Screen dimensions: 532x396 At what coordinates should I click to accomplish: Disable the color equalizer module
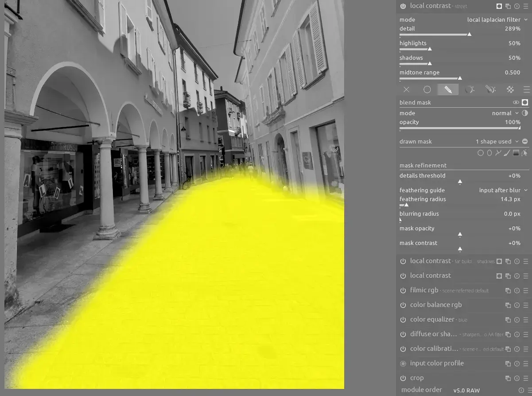[x=403, y=320]
